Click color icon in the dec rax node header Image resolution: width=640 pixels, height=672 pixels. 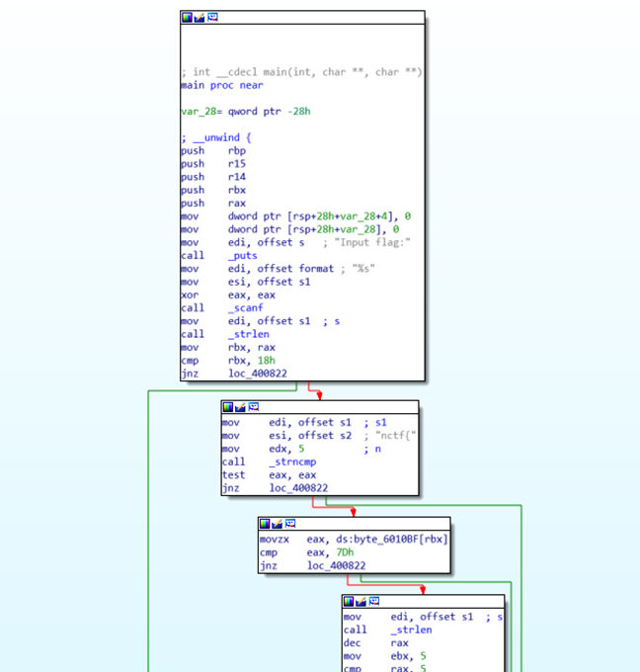click(x=349, y=601)
